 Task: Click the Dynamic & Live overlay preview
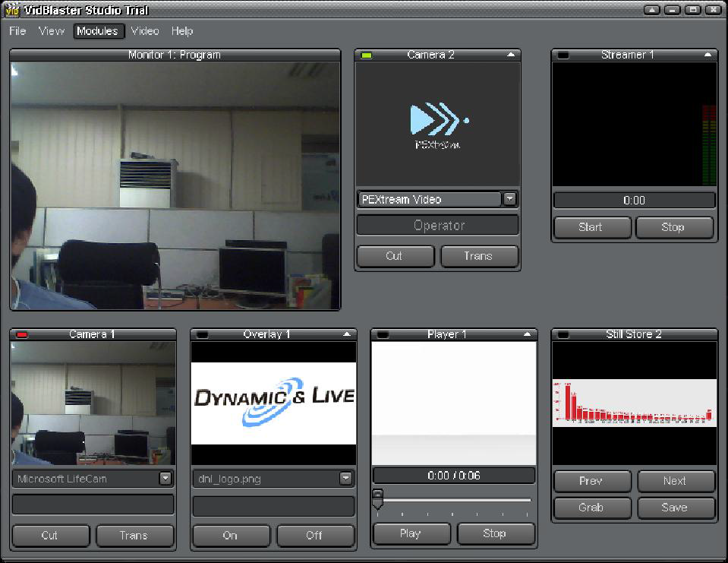coord(273,403)
